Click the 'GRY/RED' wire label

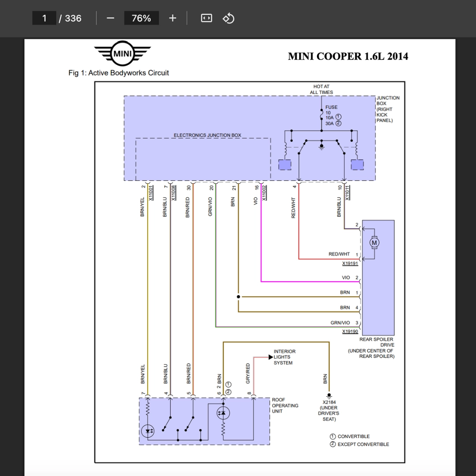coord(248,373)
